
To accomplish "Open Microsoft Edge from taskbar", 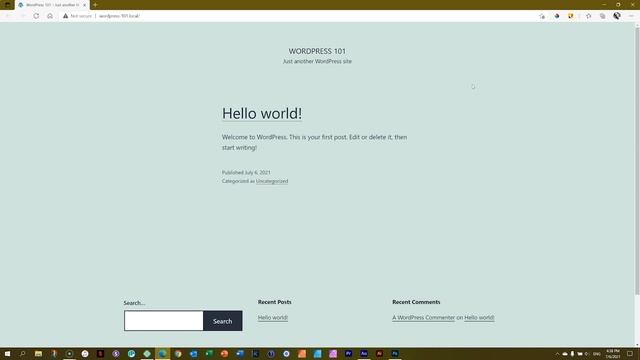I will pyautogui.click(x=162, y=353).
